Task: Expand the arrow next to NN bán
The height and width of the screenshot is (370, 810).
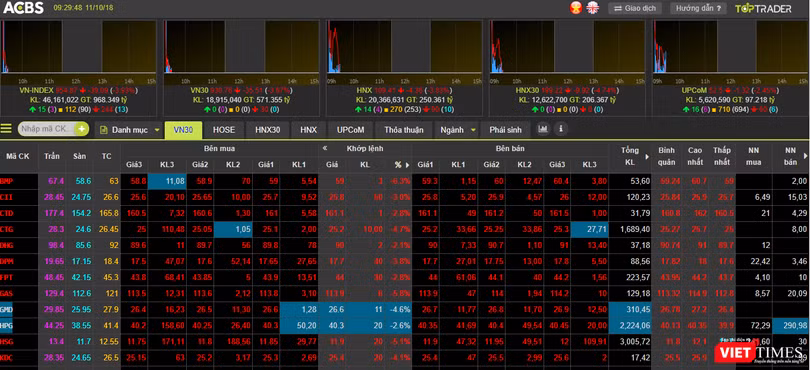Action: point(805,156)
